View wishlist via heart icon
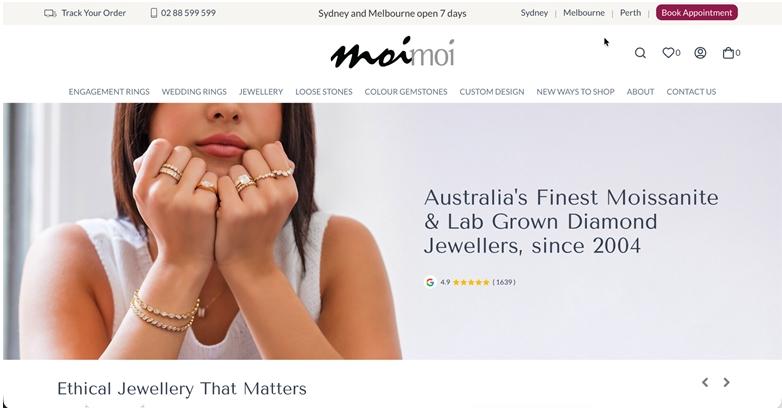 [x=668, y=52]
